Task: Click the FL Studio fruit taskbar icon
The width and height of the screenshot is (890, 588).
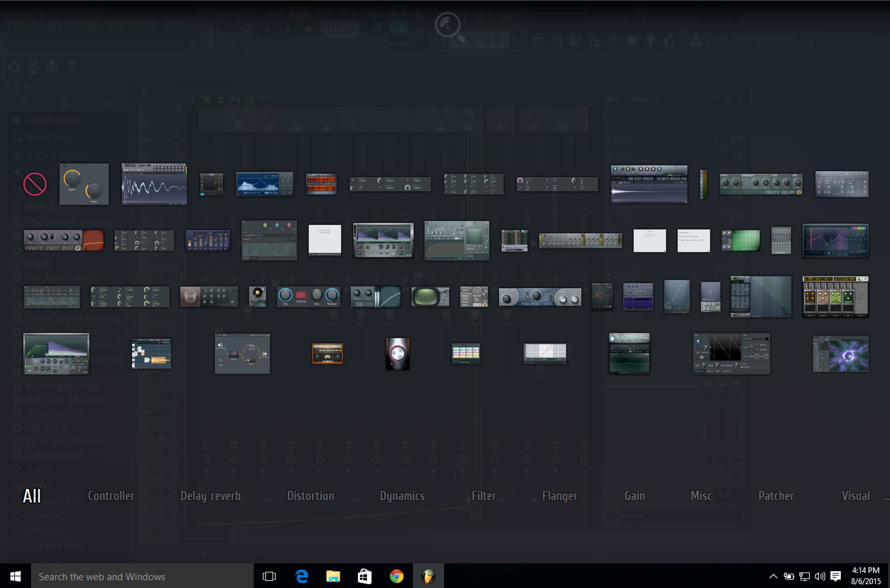Action: coord(428,576)
